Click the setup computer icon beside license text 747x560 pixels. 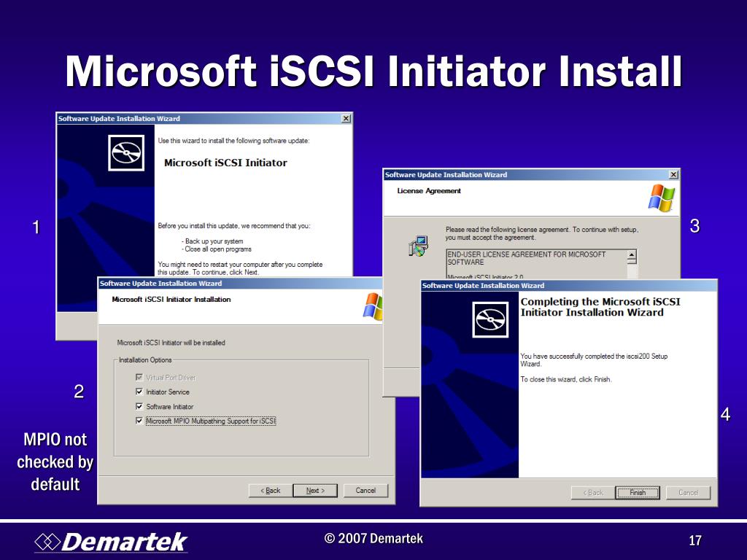418,246
